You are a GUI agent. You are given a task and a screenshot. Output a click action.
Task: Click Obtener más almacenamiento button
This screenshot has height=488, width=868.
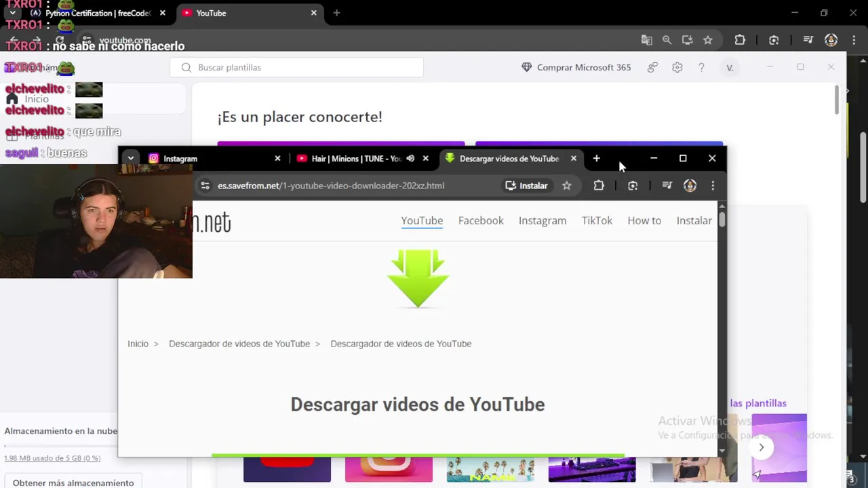73,483
